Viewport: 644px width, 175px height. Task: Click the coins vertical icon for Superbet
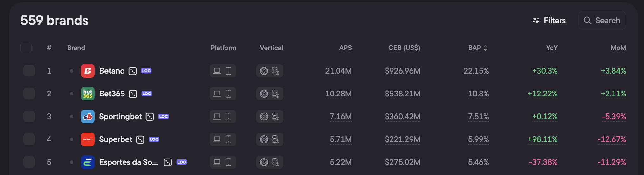(275, 139)
